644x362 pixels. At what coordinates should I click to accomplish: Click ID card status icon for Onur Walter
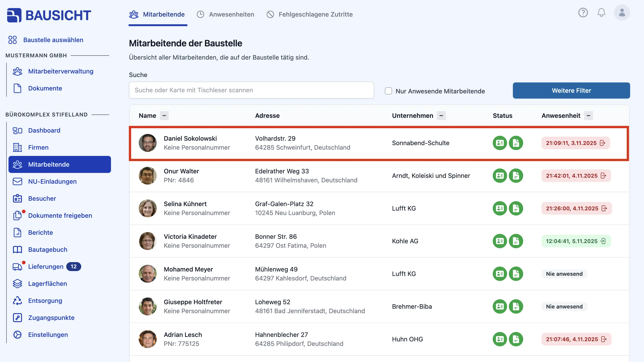(x=499, y=176)
